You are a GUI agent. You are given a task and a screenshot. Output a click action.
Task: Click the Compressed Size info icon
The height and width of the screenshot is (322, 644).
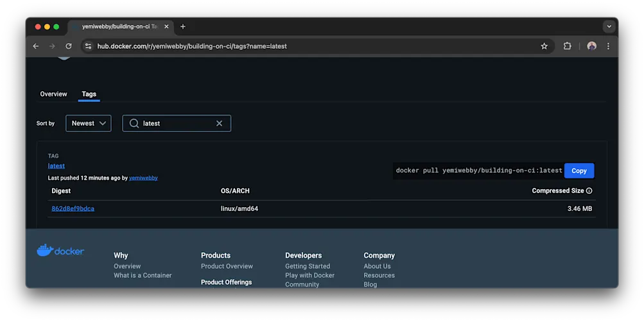click(x=589, y=191)
